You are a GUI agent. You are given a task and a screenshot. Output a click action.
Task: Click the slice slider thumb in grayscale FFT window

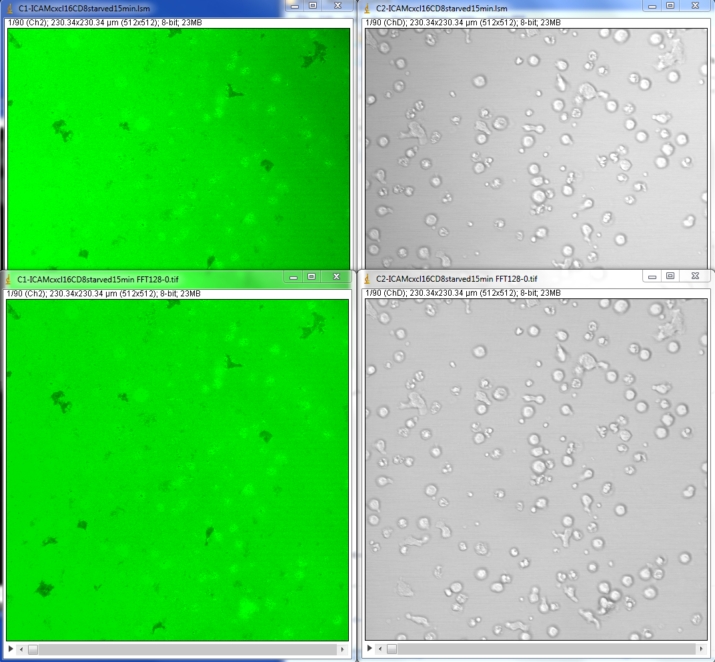393,649
